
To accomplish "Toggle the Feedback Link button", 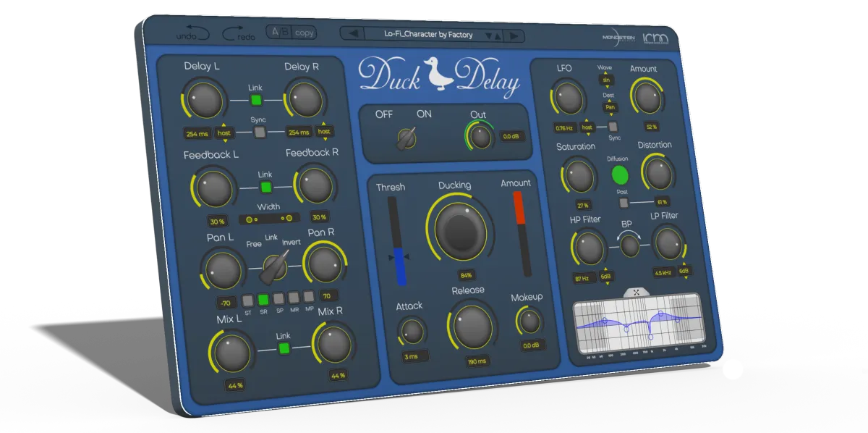I will coord(265,188).
